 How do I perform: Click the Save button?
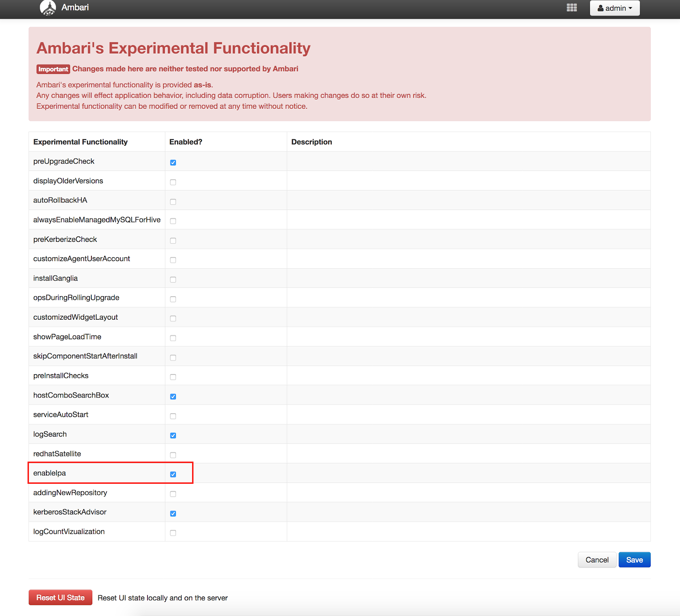click(x=635, y=560)
